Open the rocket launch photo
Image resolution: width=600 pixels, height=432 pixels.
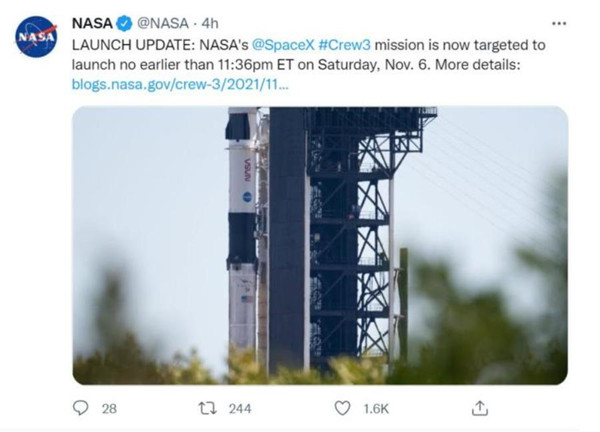320,245
